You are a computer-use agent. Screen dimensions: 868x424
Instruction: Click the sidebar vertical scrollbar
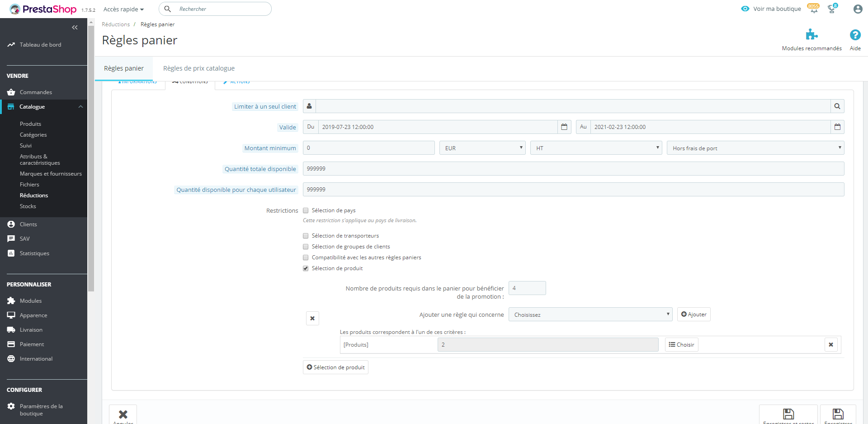(x=91, y=158)
